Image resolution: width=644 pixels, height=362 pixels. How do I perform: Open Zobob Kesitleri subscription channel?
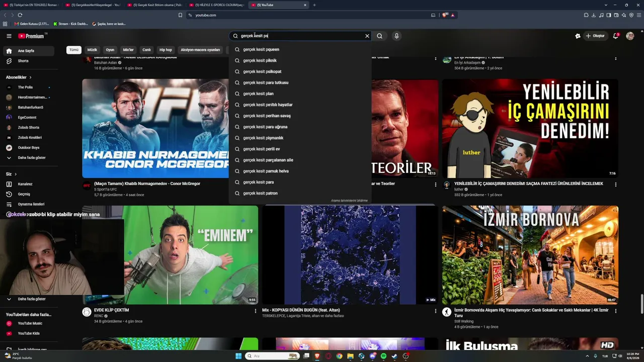[x=29, y=138]
